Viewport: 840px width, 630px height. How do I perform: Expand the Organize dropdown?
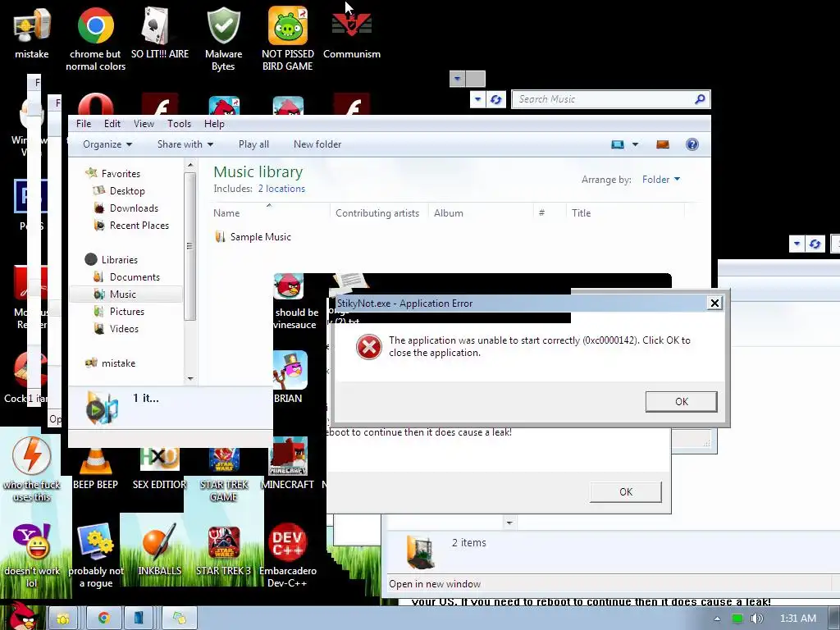coord(107,144)
